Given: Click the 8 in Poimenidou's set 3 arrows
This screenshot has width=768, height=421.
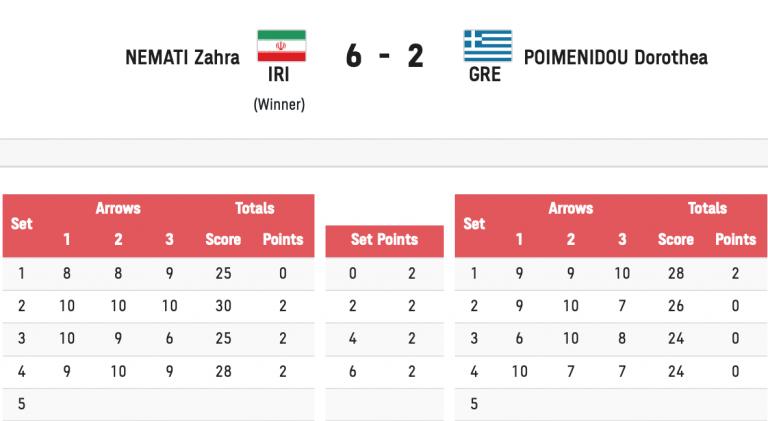Looking at the screenshot, I should pyautogui.click(x=622, y=339).
